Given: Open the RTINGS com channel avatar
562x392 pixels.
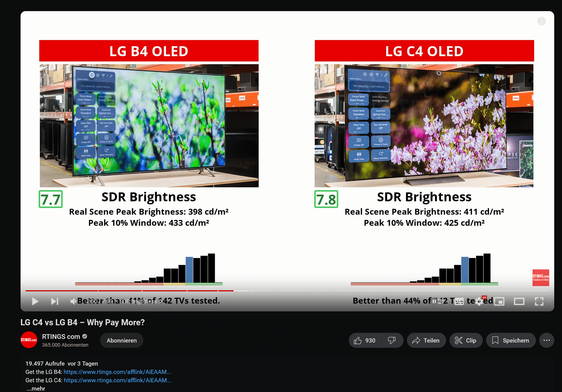Looking at the screenshot, I should 29,340.
